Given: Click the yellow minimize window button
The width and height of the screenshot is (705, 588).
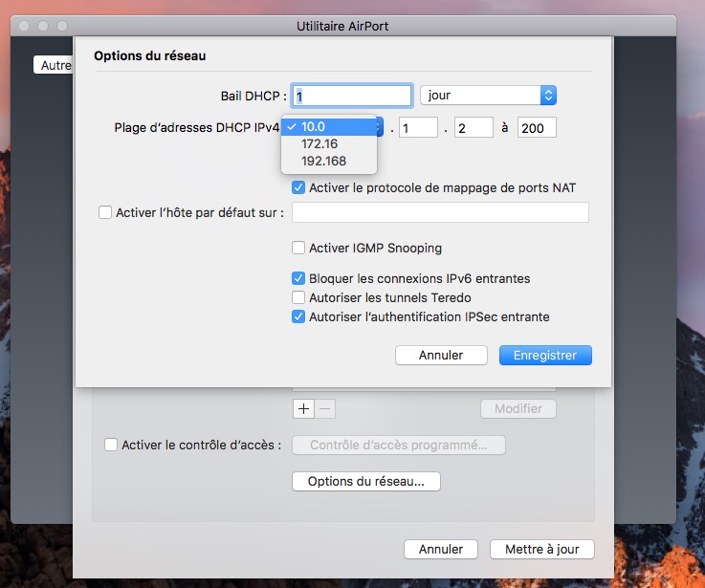Looking at the screenshot, I should pos(43,26).
